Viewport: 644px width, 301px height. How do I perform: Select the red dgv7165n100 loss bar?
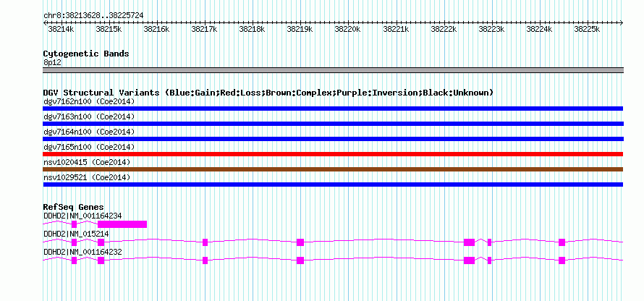(x=333, y=154)
